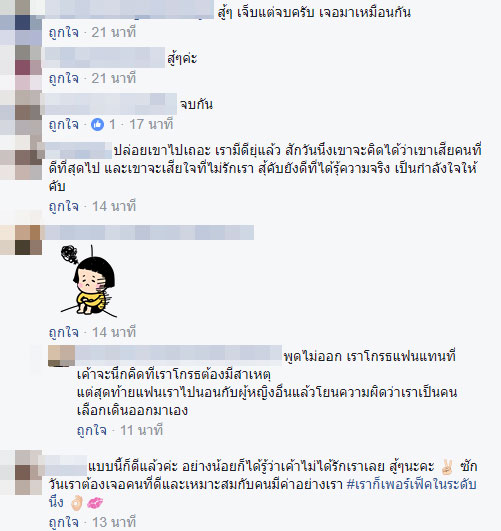Click the kiss lips emoji in last comment
The image size is (501, 531).
[95, 503]
